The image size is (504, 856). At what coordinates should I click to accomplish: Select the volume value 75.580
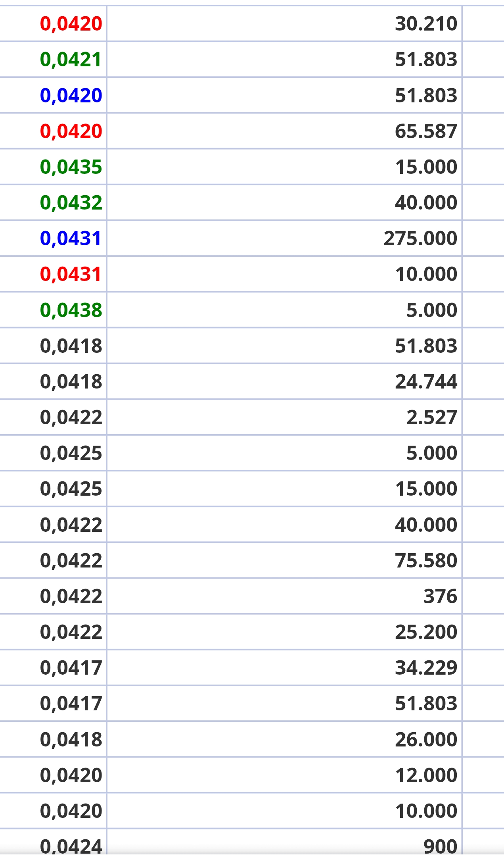coord(426,561)
